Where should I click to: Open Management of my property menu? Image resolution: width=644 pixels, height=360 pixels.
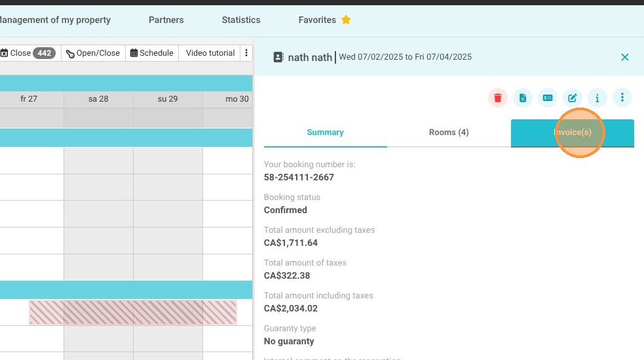coord(55,20)
